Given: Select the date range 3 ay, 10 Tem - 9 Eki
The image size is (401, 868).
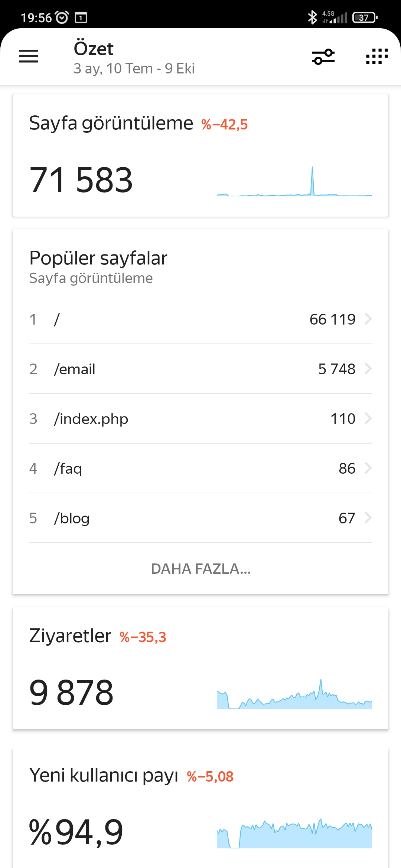Looking at the screenshot, I should click(x=134, y=69).
